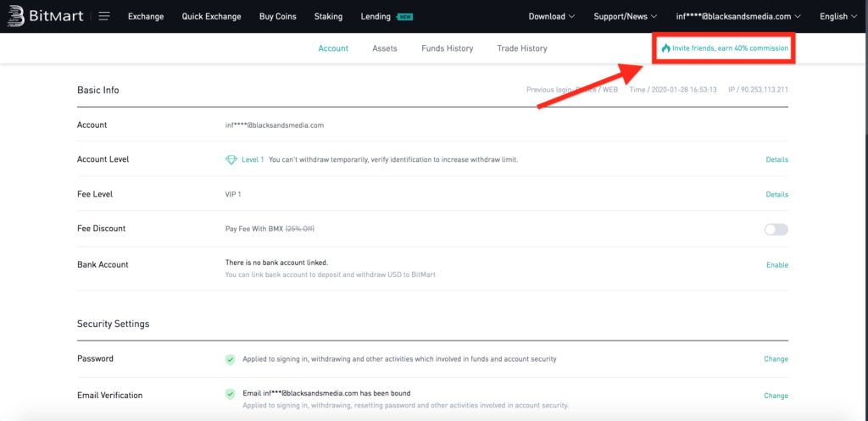
Task: Toggle the Pay Fee With BMX switch
Action: point(776,229)
